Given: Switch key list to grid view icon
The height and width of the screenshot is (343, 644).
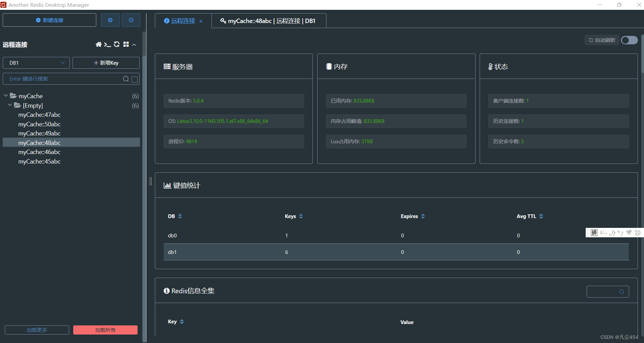Looking at the screenshot, I should 126,44.
